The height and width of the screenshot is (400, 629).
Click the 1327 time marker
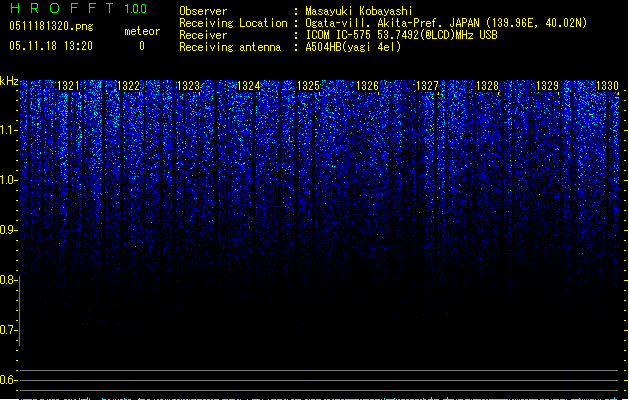(x=428, y=86)
